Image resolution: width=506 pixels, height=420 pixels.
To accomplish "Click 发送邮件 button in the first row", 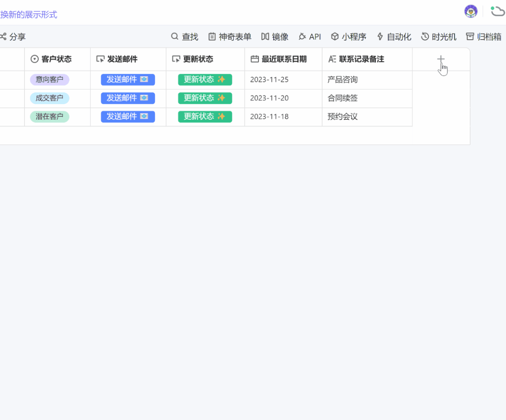I will (128, 79).
